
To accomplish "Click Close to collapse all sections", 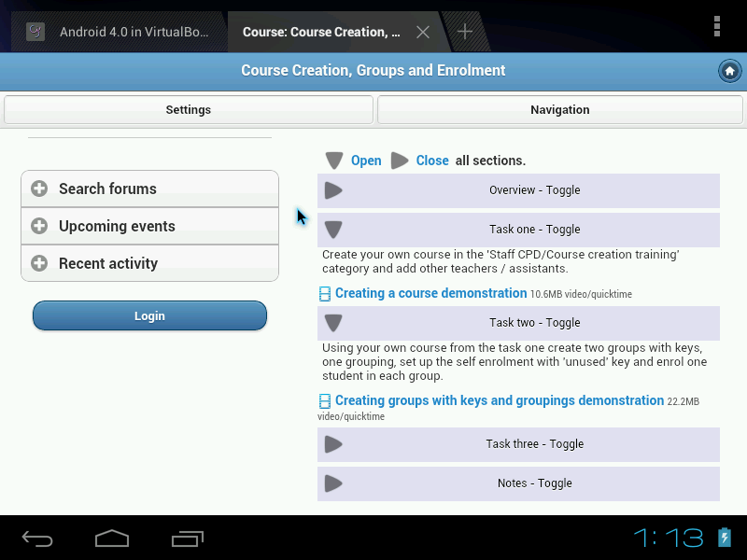I will [x=432, y=161].
